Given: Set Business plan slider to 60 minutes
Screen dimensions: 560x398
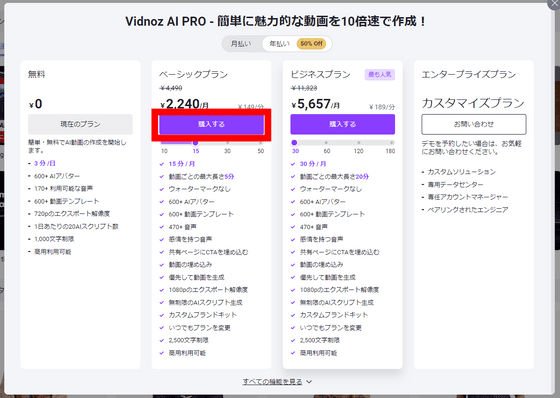Looking at the screenshot, I should [x=326, y=143].
